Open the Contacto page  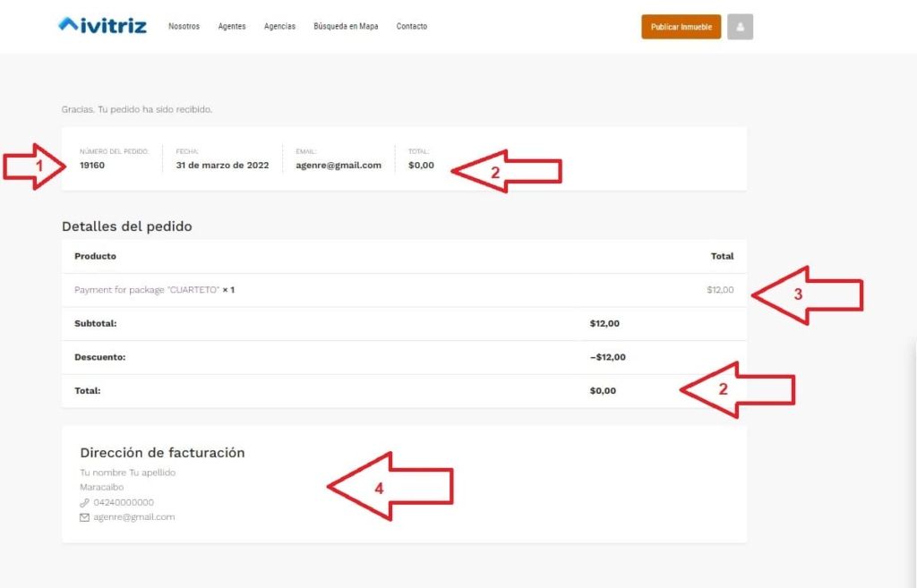(x=412, y=27)
